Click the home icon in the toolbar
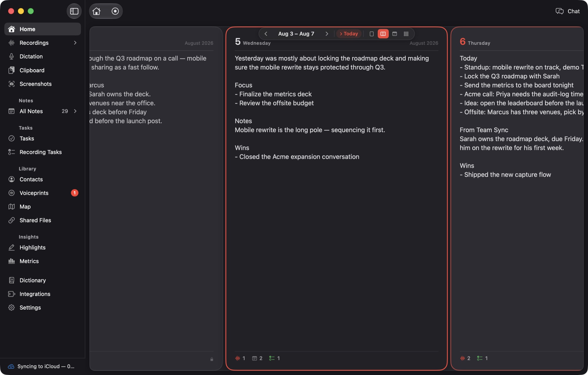 (x=96, y=11)
